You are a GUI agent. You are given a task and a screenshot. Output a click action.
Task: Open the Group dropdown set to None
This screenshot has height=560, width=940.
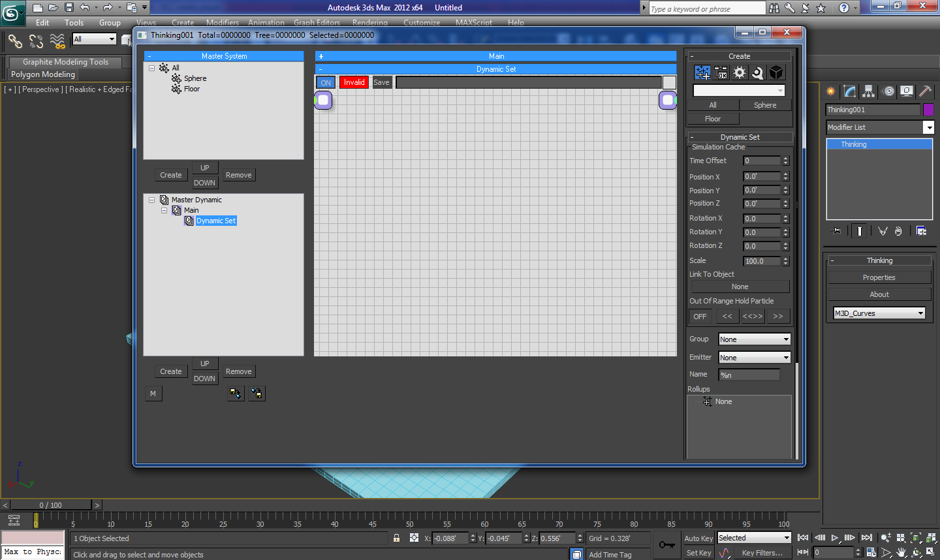click(755, 339)
